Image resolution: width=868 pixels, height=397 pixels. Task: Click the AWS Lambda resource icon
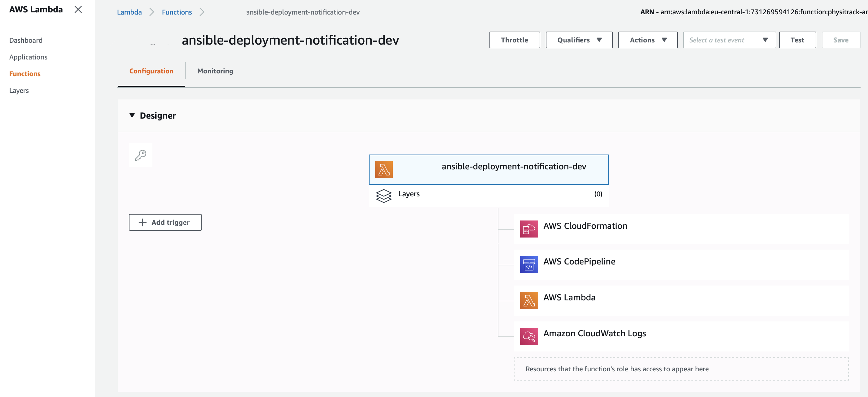528,300
